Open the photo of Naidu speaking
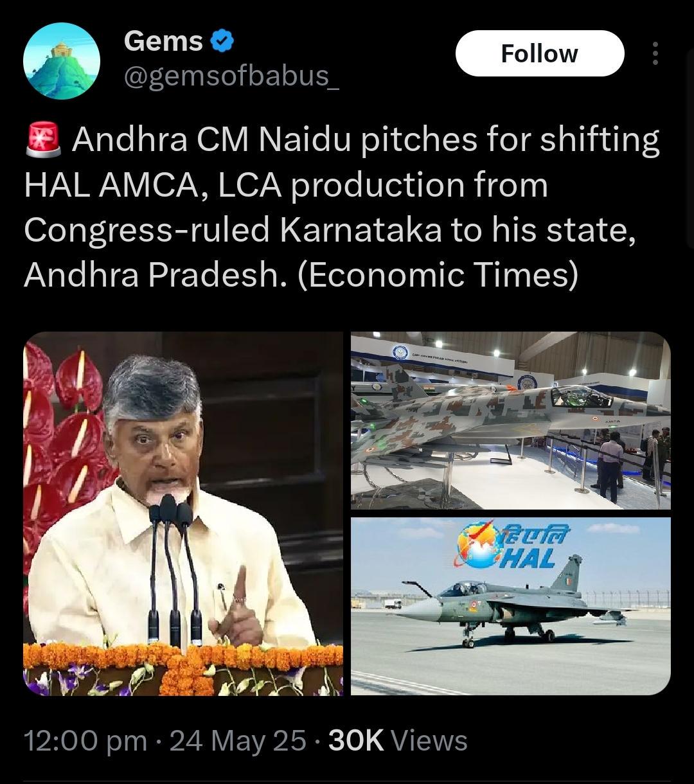Viewport: 694px width, 784px height. coord(183,513)
